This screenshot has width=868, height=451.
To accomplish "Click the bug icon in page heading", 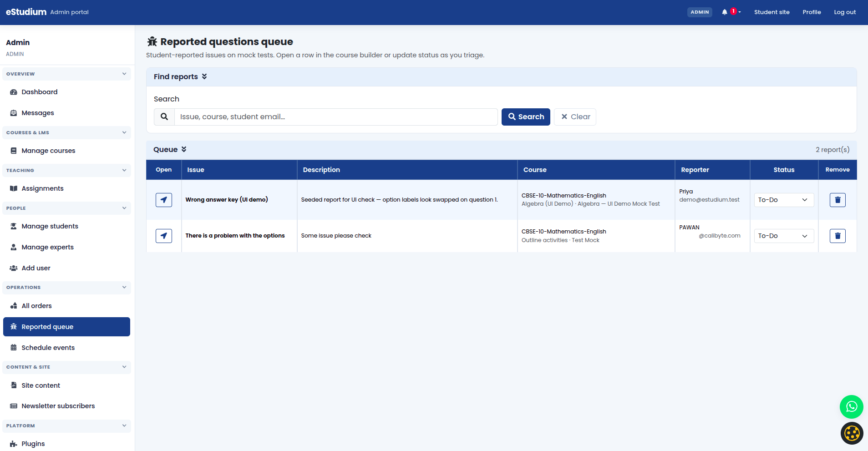I will [x=152, y=41].
